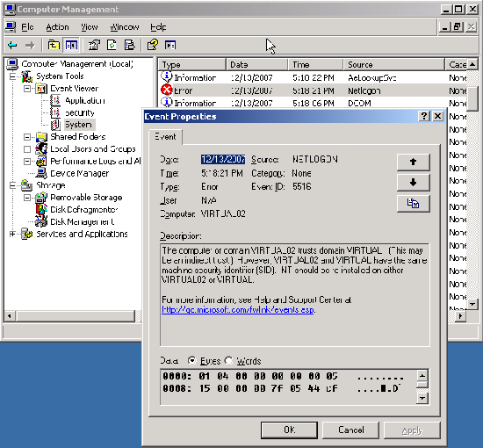Click the Disk Defragmenter icon
Image resolution: width=483 pixels, height=448 pixels.
tap(41, 210)
